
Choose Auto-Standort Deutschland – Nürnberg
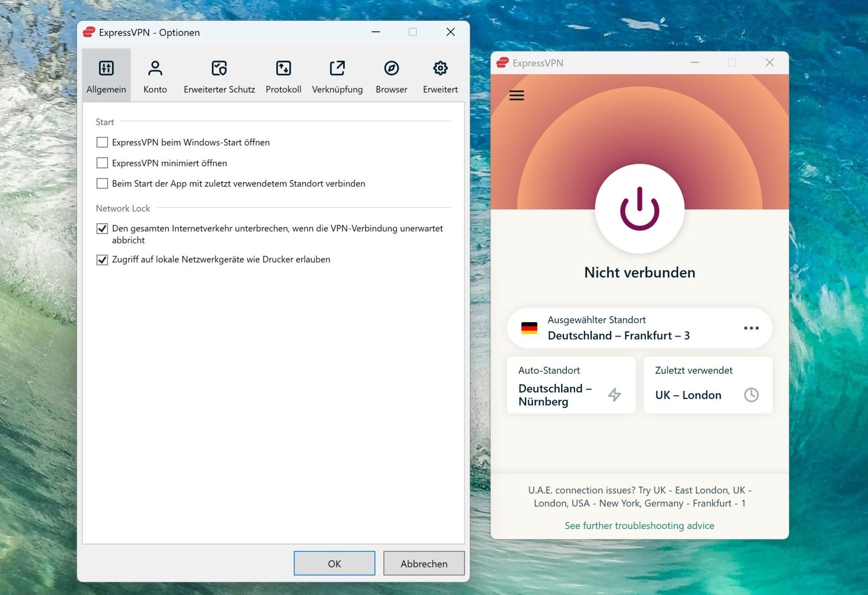click(x=571, y=385)
